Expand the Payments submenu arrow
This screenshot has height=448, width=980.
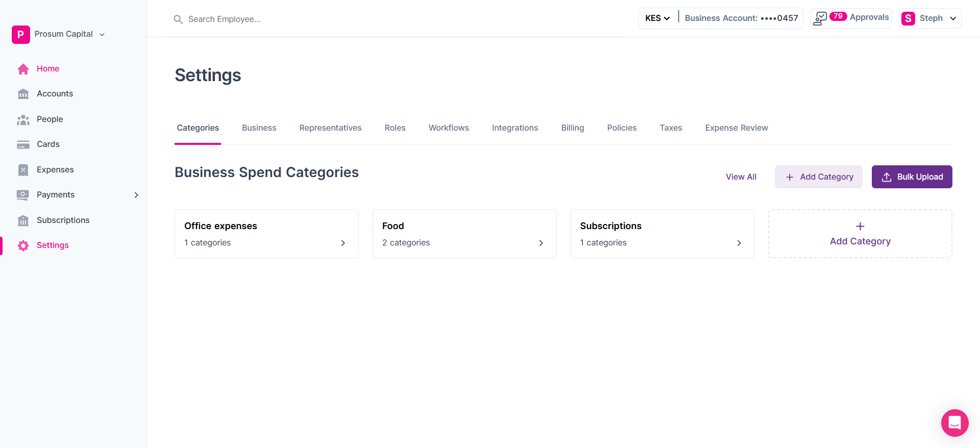point(136,195)
